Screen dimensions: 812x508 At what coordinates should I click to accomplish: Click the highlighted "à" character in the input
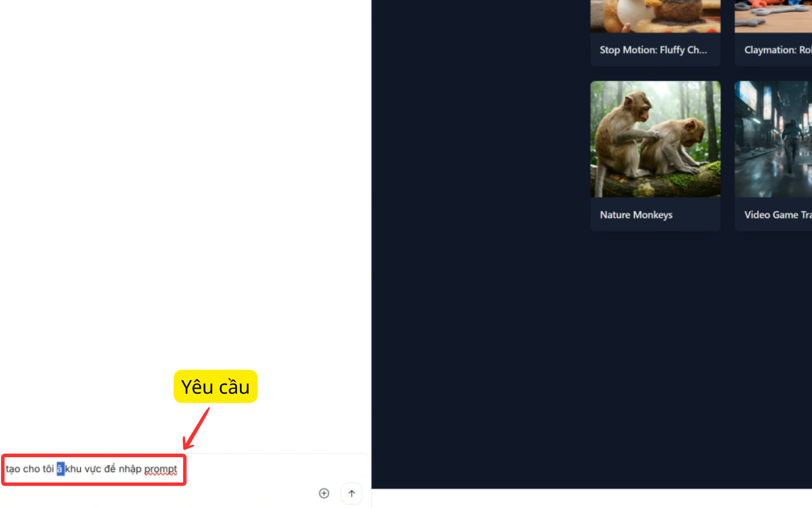pyautogui.click(x=60, y=469)
